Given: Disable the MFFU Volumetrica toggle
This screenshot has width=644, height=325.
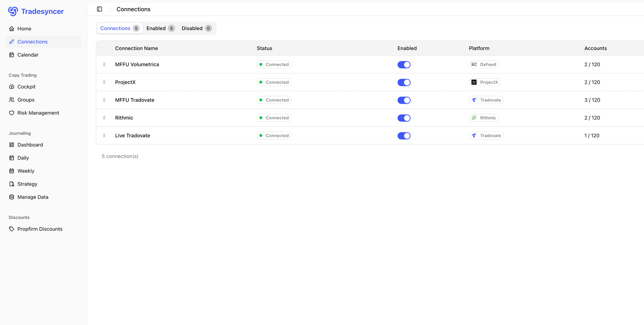Looking at the screenshot, I should coord(404,64).
